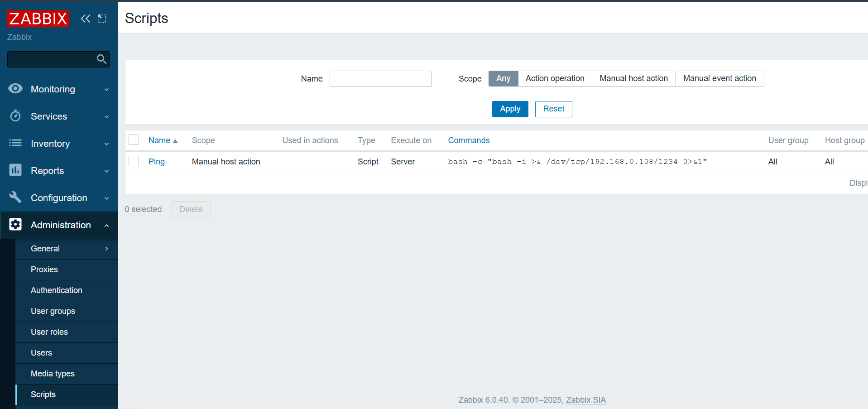The width and height of the screenshot is (868, 409).
Task: Select Action operation scope filter
Action: point(555,78)
